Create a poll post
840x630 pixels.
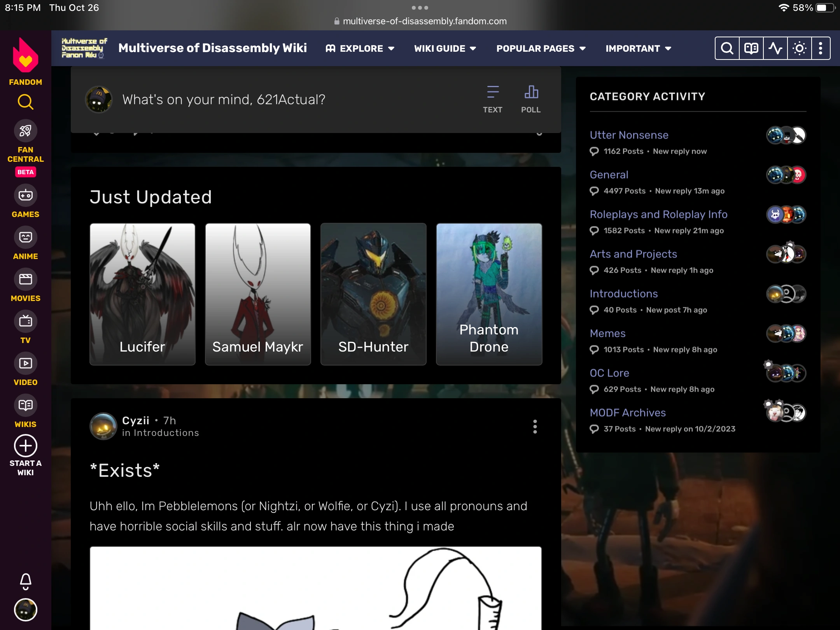tap(531, 99)
